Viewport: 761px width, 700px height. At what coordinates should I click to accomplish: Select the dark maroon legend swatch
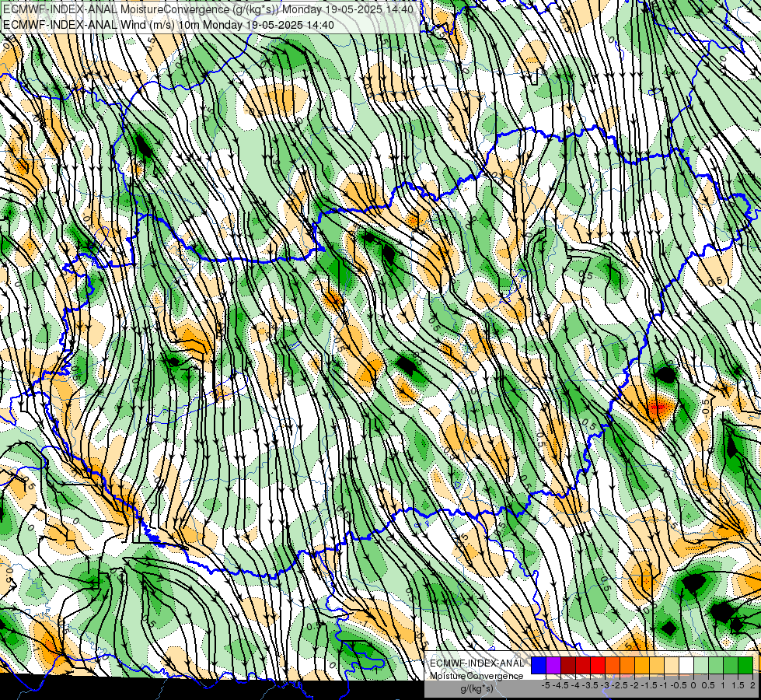tap(568, 666)
